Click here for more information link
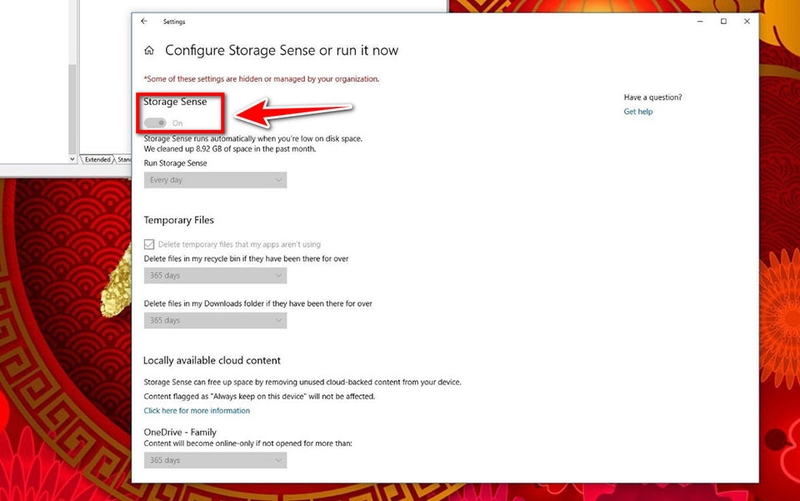The height and width of the screenshot is (501, 800). pyautogui.click(x=197, y=410)
